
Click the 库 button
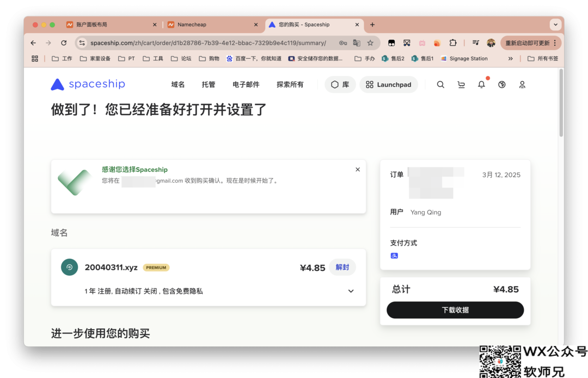click(x=340, y=85)
